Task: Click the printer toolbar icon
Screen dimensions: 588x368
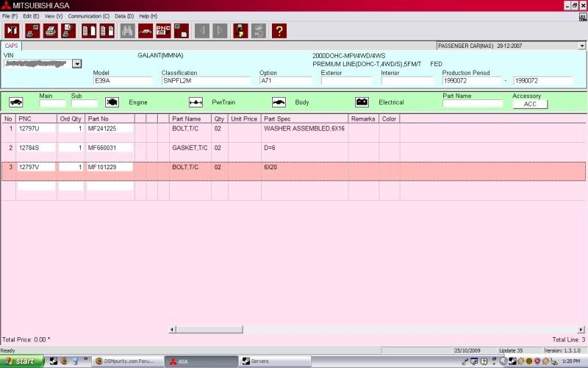Action: point(50,31)
